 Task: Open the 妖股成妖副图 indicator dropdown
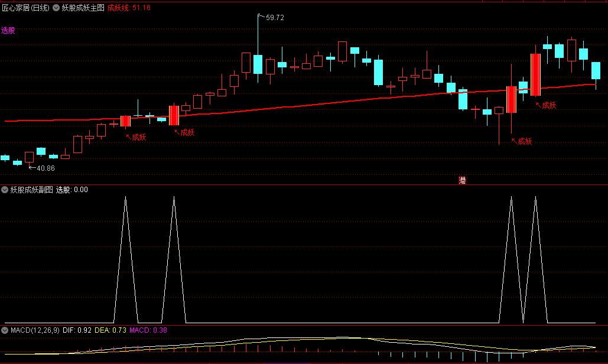pyautogui.click(x=5, y=190)
